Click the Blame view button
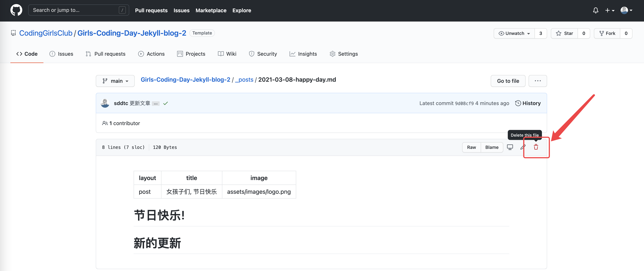This screenshot has width=644, height=271. [x=492, y=147]
